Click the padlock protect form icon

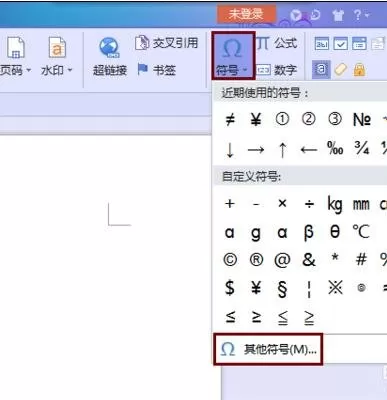click(x=359, y=70)
